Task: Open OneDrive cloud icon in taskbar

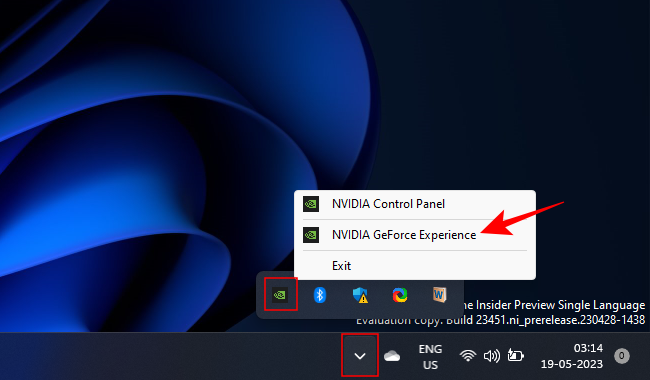Action: (392, 356)
